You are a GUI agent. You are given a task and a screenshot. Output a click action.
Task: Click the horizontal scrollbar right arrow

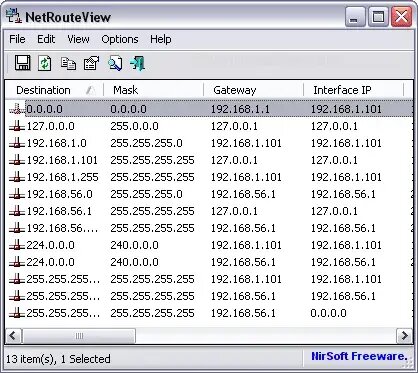pos(404,335)
